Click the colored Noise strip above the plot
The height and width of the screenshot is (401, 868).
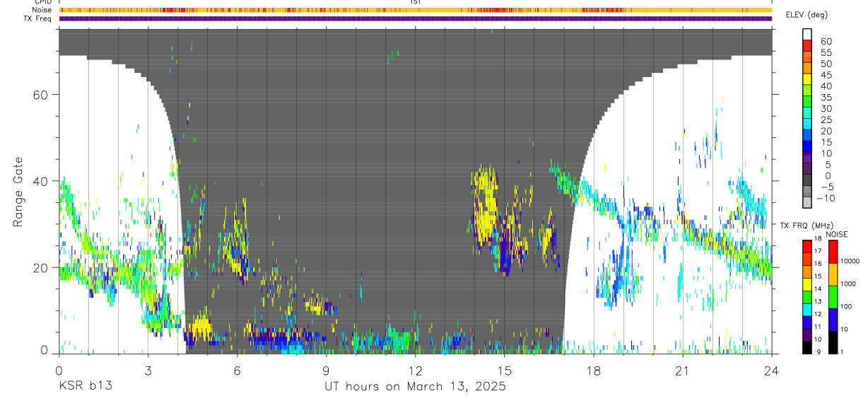click(415, 10)
